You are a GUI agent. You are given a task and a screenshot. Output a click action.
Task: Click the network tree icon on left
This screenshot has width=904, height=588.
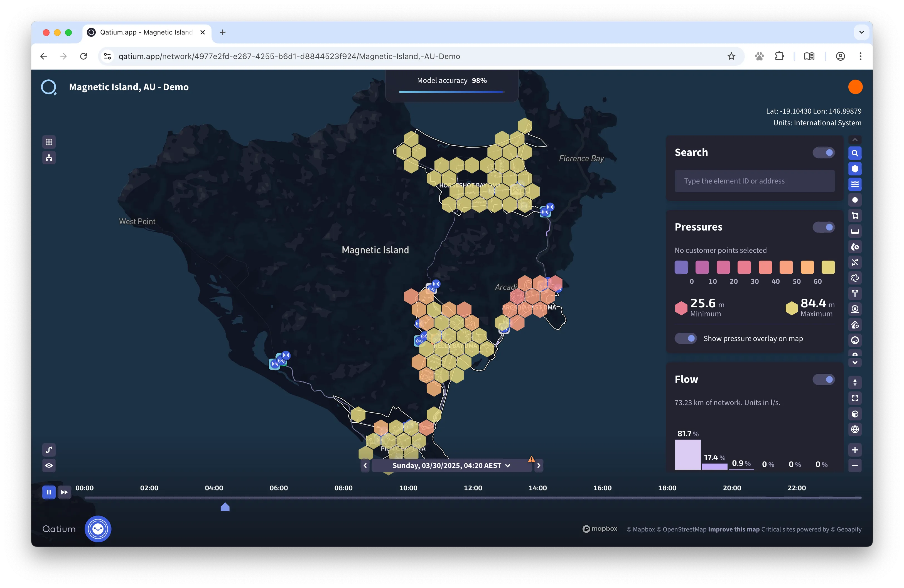(49, 158)
